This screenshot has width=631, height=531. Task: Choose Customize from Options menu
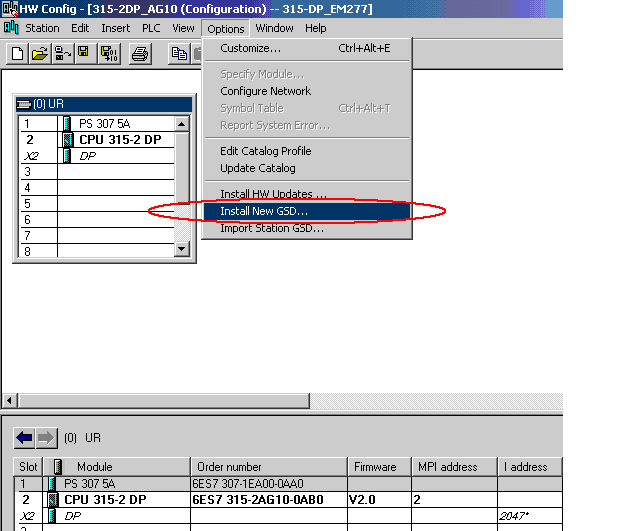click(250, 48)
